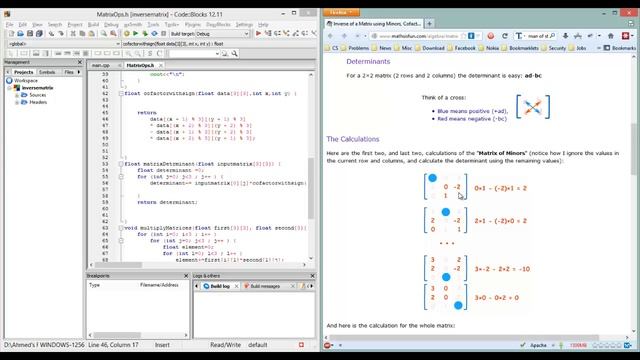
Task: Click Undo icon in Code::Blocks
Action: click(x=51, y=34)
